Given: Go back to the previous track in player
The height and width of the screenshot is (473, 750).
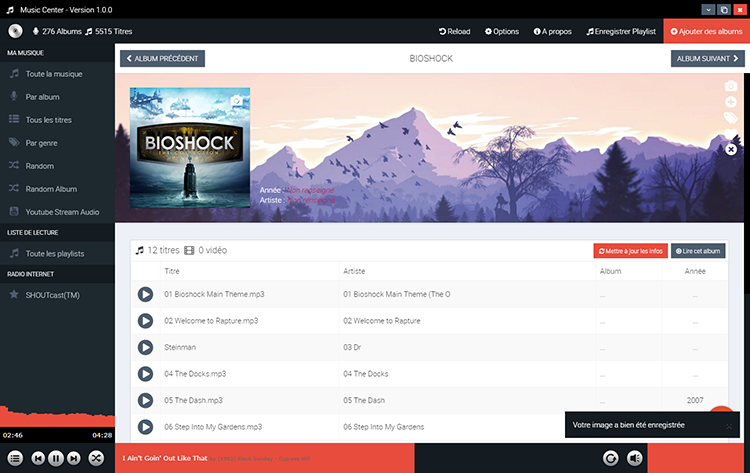Looking at the screenshot, I should [x=37, y=458].
